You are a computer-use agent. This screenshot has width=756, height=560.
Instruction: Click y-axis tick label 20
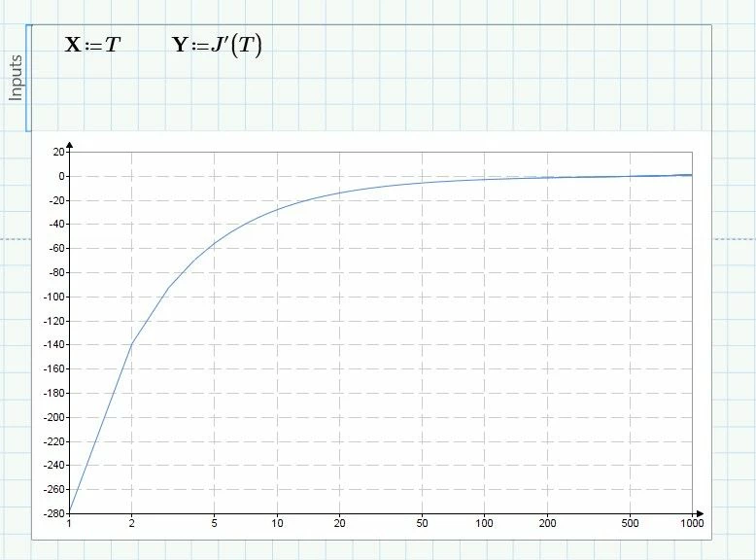point(58,152)
